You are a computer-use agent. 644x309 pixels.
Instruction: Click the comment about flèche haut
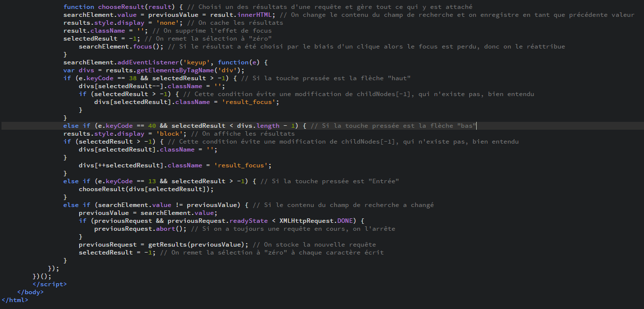[x=327, y=78]
